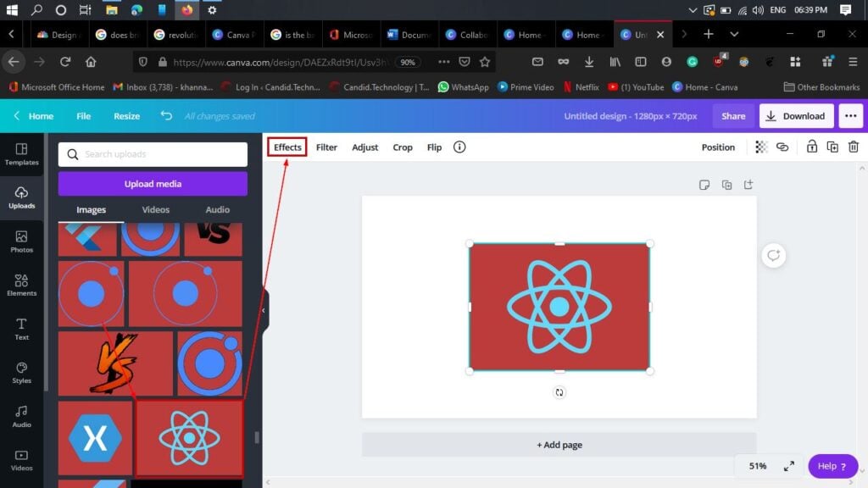The height and width of the screenshot is (488, 868).
Task: Add a comment using the bubble icon
Action: point(773,255)
